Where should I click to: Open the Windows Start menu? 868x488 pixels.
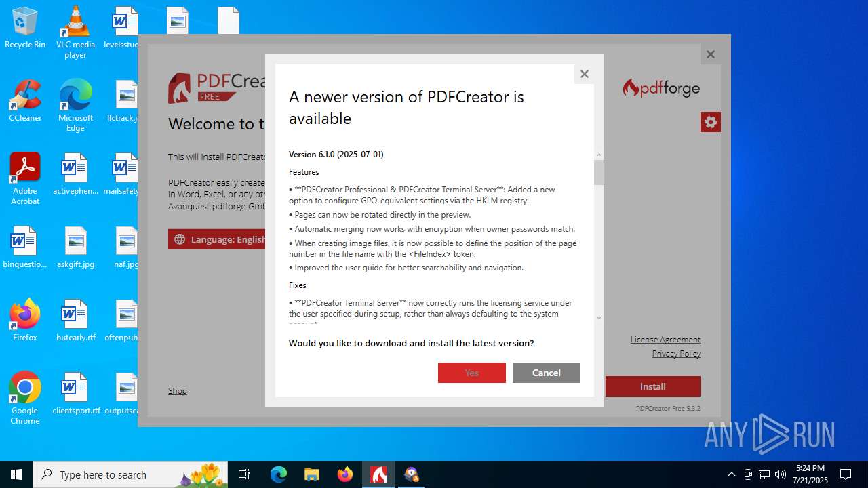[16, 474]
